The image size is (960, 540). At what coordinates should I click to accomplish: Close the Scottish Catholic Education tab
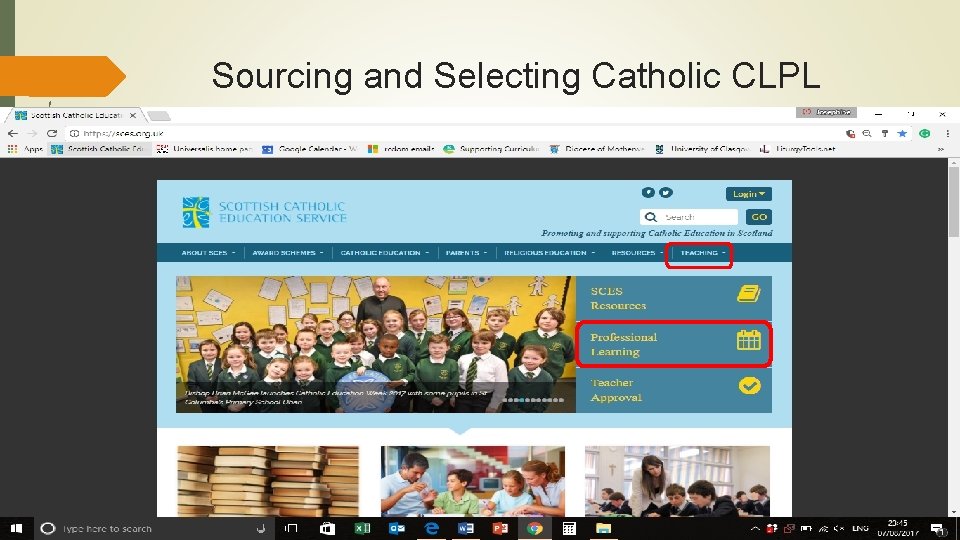(x=133, y=115)
